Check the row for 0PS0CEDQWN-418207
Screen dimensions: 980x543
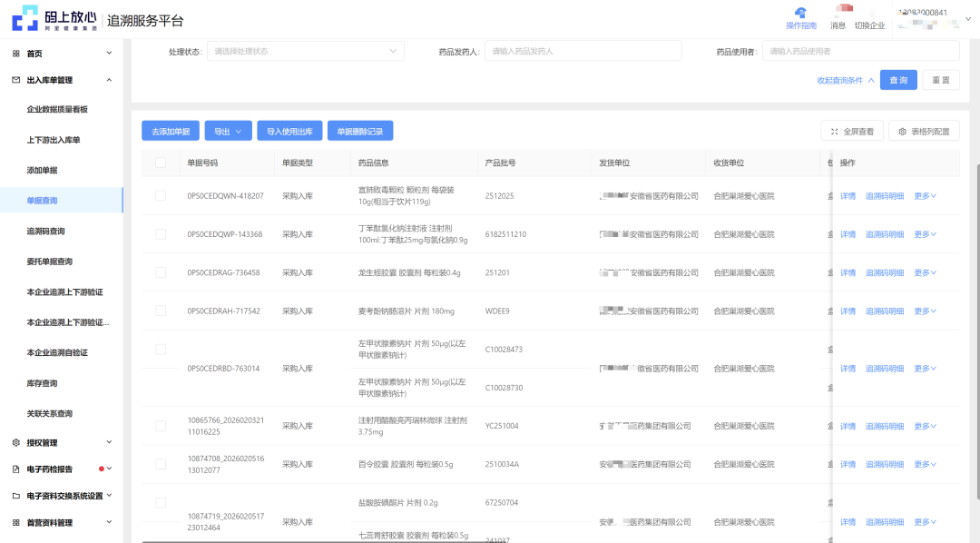pos(161,195)
